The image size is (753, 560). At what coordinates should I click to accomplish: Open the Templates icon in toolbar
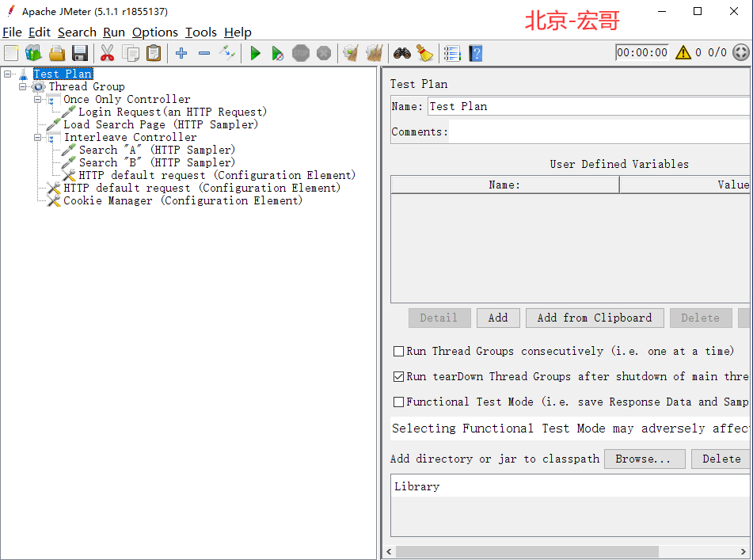[33, 53]
